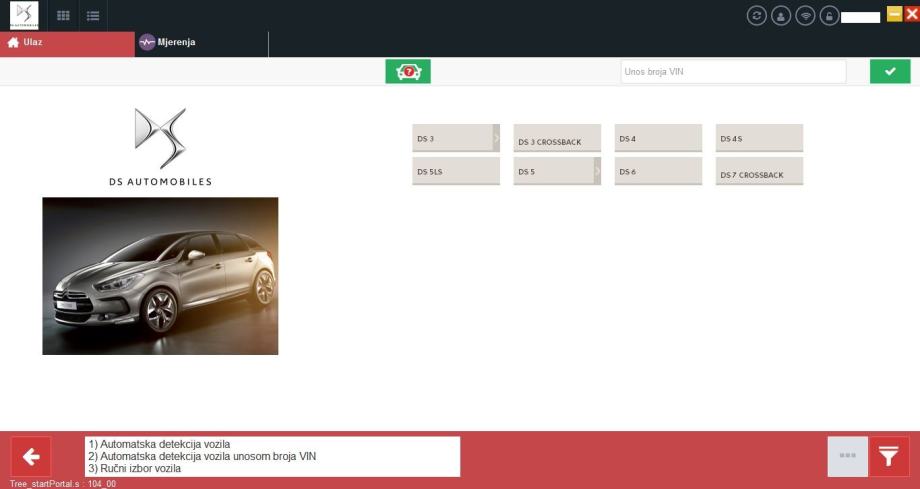920x489 pixels.
Task: Minimize the application window
Action: [894, 14]
